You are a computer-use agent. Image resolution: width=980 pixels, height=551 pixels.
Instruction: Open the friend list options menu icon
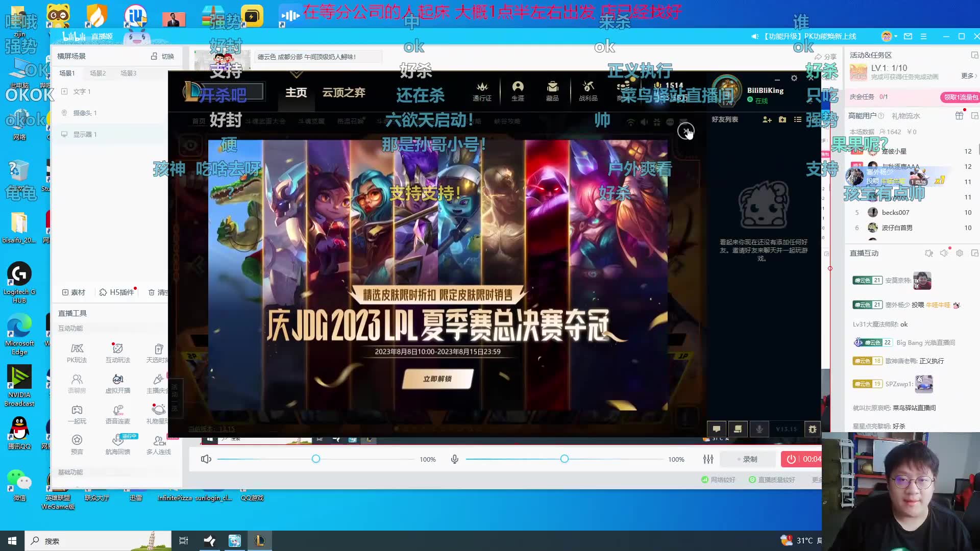797,119
